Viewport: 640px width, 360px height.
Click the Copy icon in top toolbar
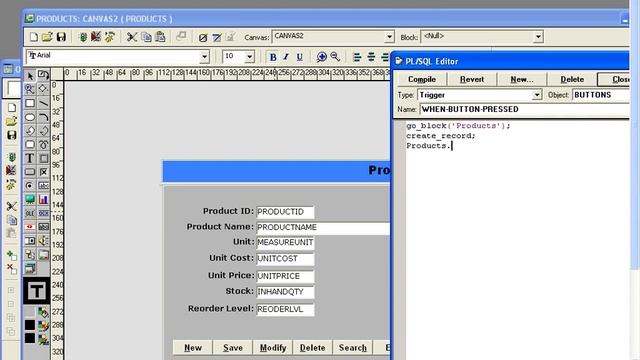click(146, 37)
